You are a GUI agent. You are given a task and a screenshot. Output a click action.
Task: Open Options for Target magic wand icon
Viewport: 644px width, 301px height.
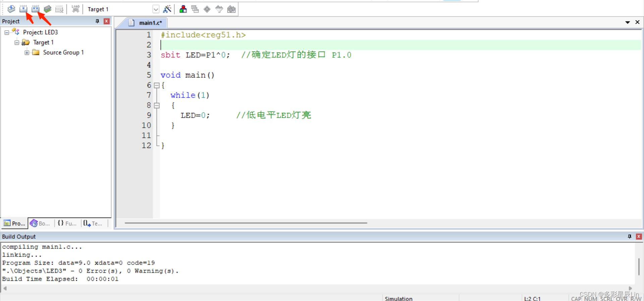pos(167,9)
